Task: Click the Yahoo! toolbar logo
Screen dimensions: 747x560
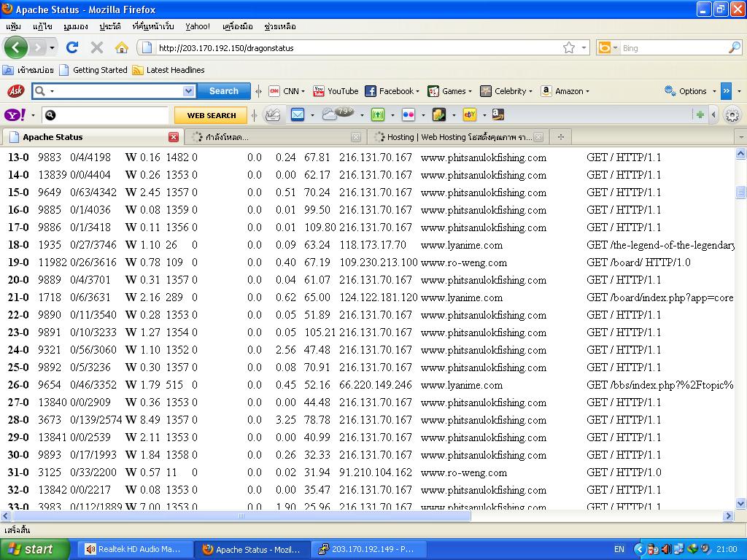Action: point(15,114)
